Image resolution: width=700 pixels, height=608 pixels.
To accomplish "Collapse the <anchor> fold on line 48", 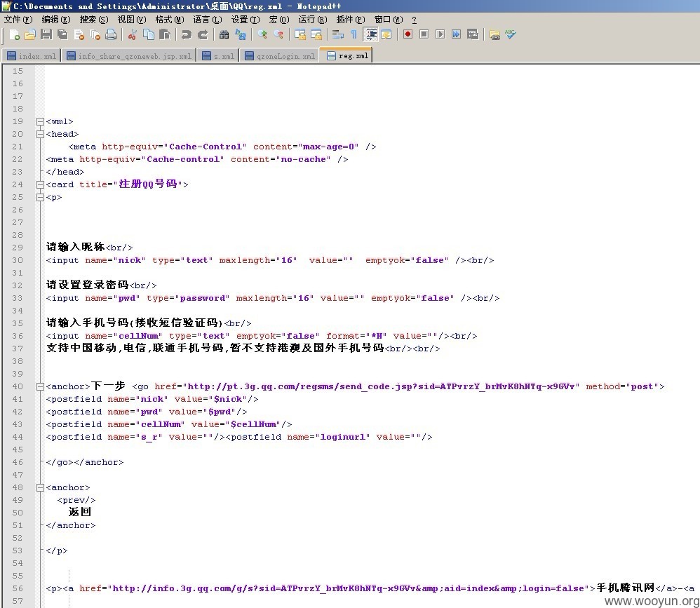I will pyautogui.click(x=40, y=487).
